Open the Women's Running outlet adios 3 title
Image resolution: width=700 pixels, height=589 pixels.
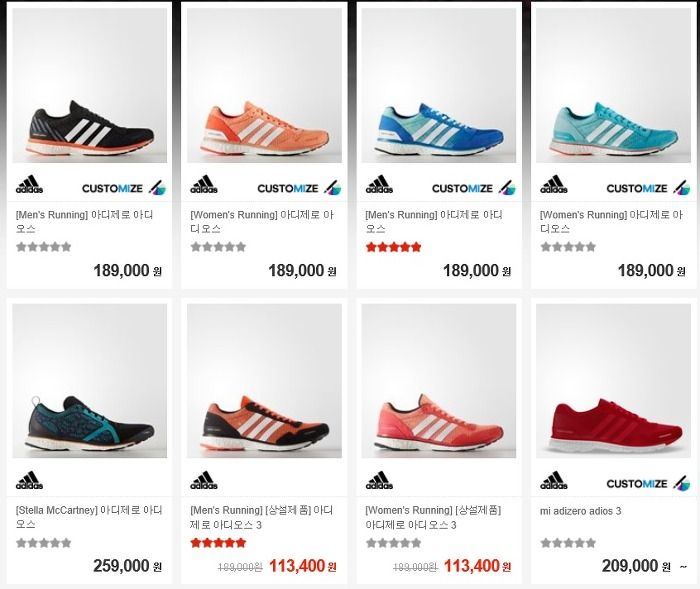pyautogui.click(x=433, y=517)
